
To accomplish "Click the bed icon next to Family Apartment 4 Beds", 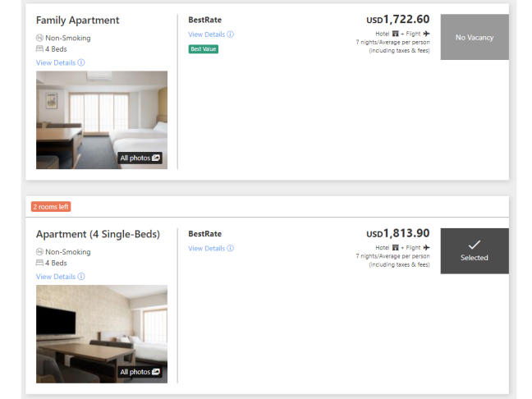I will pyautogui.click(x=39, y=49).
